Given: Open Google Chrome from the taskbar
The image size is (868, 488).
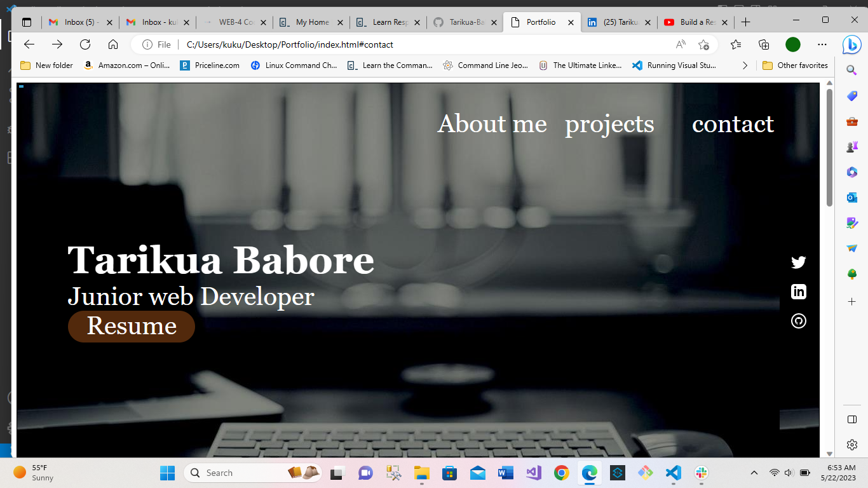Looking at the screenshot, I should (x=562, y=473).
